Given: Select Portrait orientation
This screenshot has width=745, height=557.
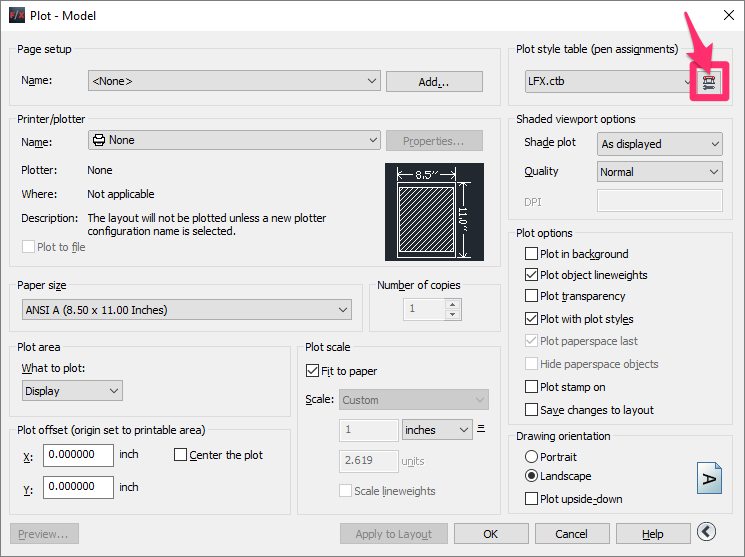Looking at the screenshot, I should pyautogui.click(x=531, y=457).
